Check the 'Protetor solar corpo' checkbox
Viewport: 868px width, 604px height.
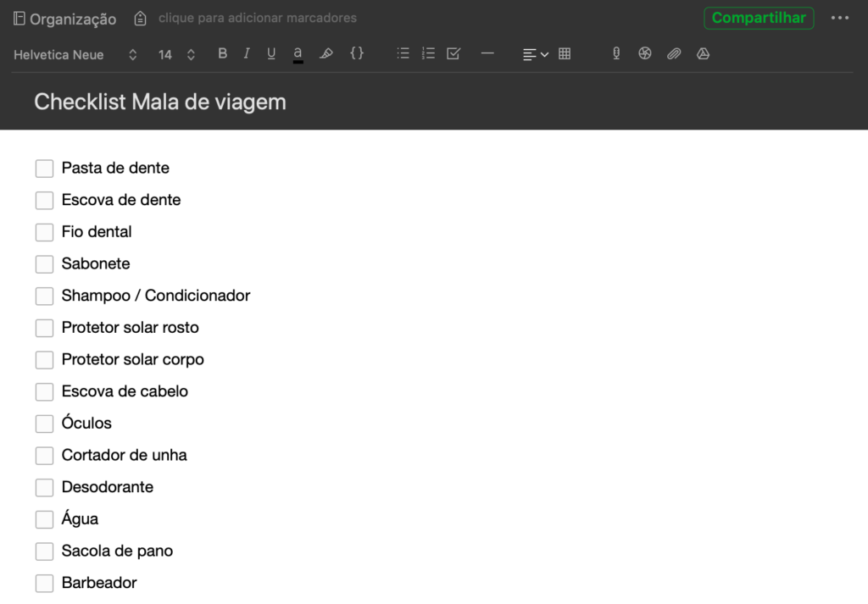tap(44, 360)
